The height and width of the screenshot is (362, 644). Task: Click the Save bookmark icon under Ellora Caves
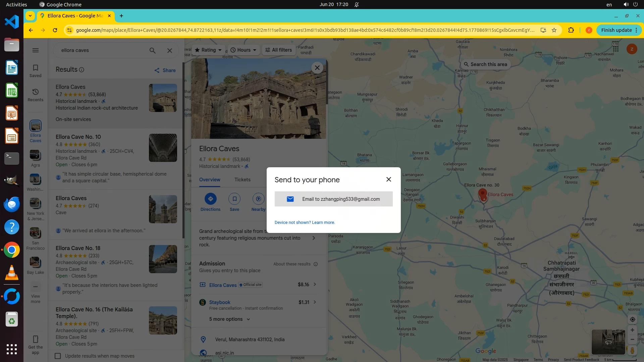tap(234, 199)
